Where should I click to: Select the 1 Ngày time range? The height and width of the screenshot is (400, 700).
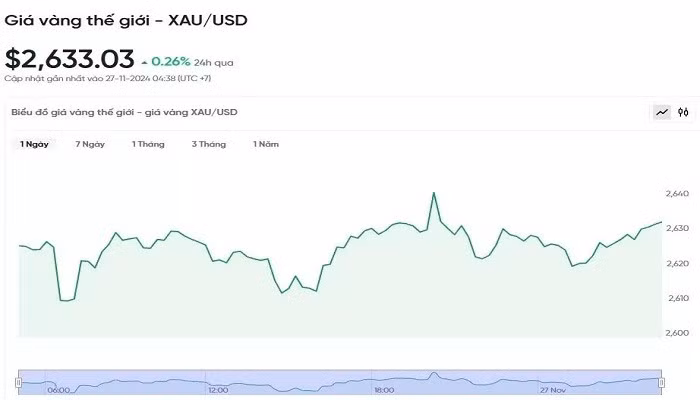click(35, 144)
